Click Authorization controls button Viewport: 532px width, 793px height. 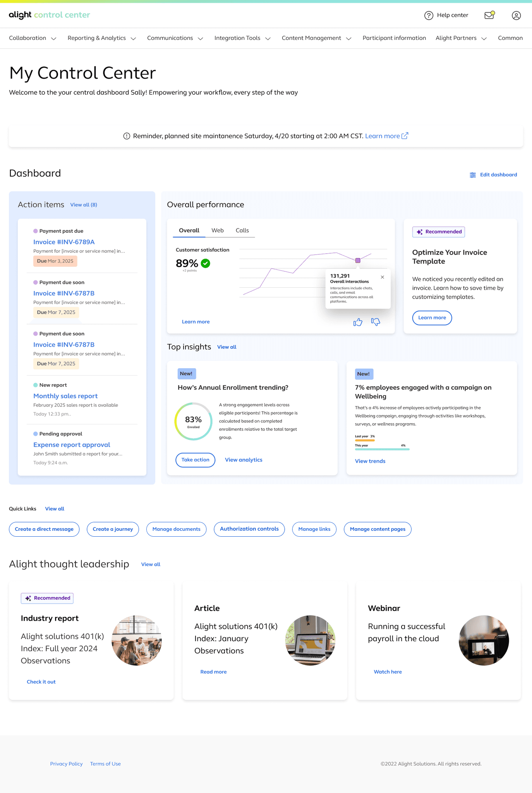pyautogui.click(x=249, y=529)
